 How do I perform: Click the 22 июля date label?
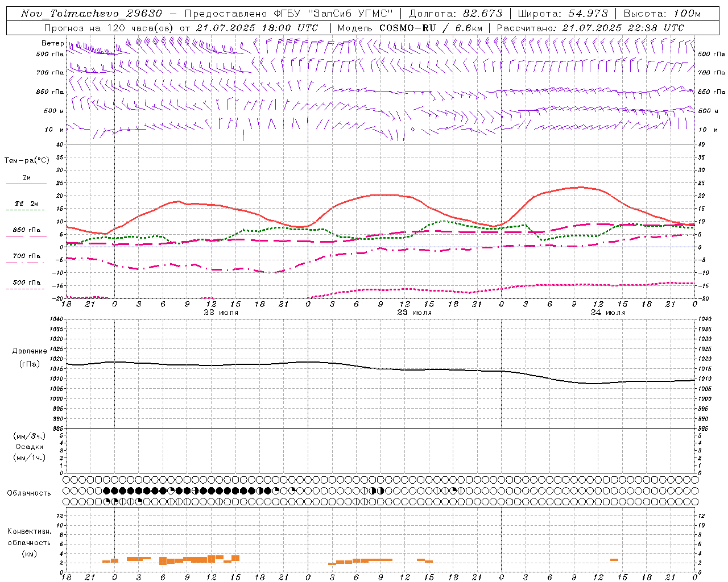pyautogui.click(x=221, y=313)
